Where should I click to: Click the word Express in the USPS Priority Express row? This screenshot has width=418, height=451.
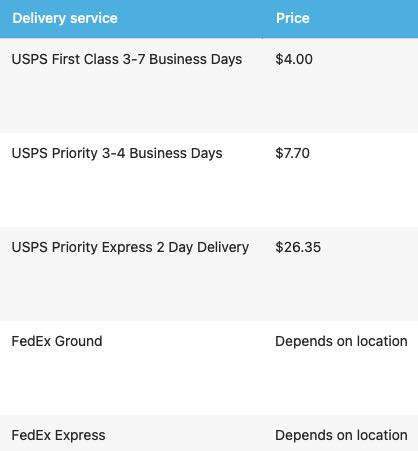(127, 248)
